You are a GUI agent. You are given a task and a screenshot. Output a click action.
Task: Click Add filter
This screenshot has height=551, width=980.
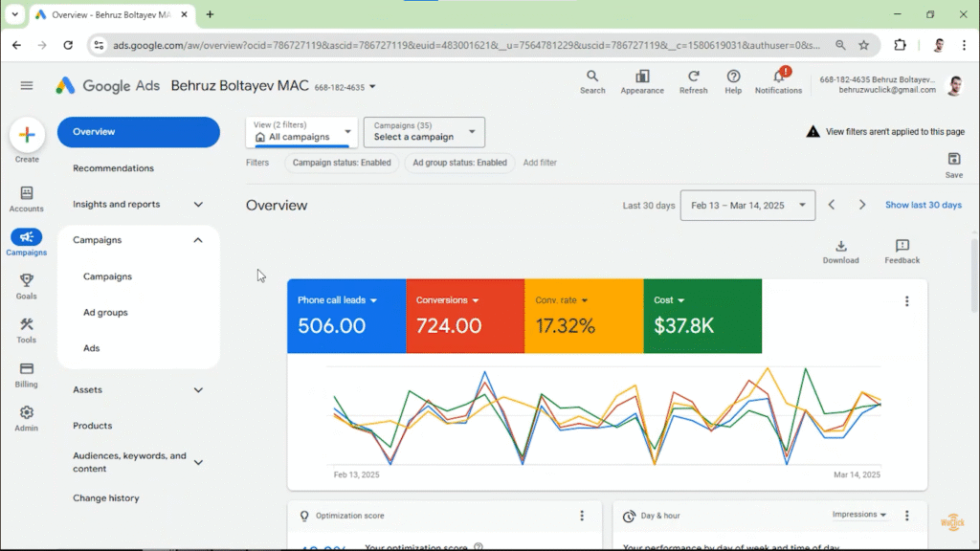540,163
